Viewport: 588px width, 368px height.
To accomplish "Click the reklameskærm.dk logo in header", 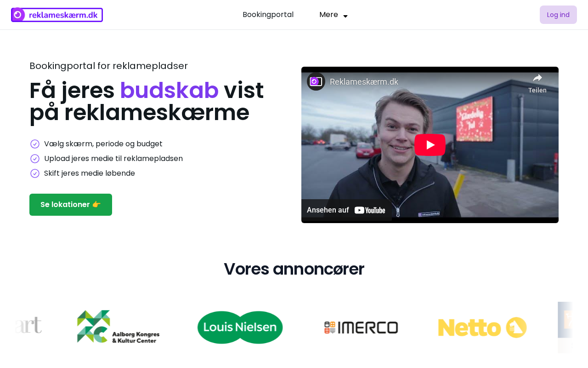I will [57, 15].
